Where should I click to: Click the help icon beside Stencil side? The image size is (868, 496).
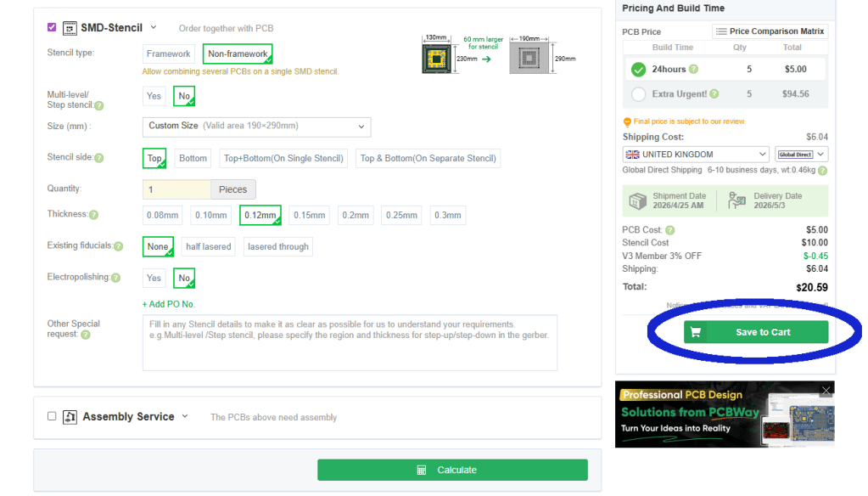click(x=99, y=158)
